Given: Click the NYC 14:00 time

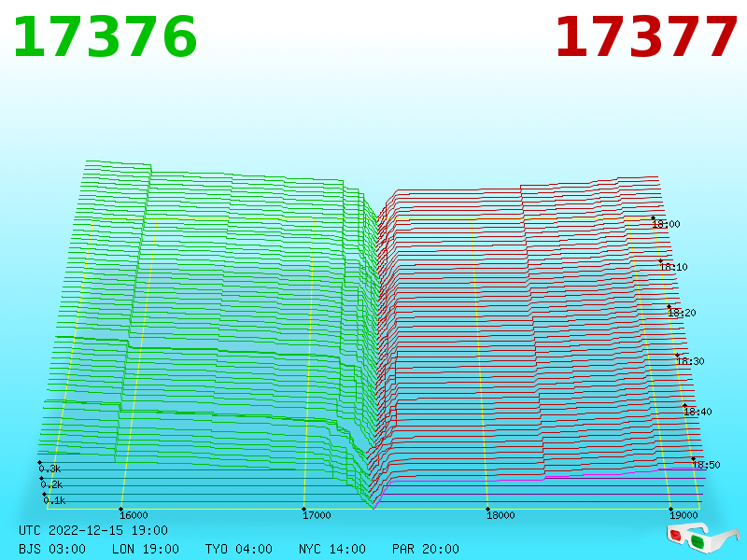Looking at the screenshot, I should pos(332,549).
